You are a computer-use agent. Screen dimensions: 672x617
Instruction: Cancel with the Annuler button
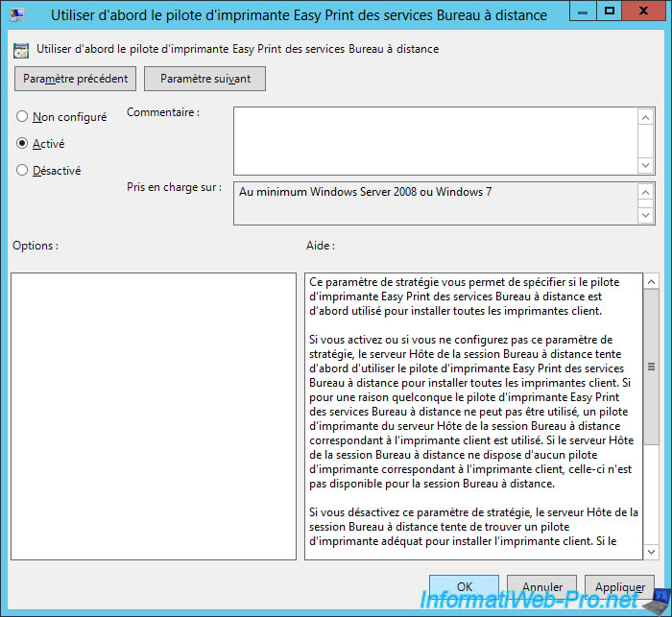pos(541,586)
